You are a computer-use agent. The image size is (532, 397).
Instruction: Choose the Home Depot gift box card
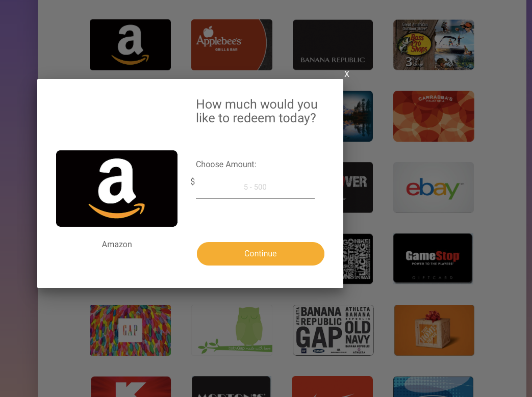[x=434, y=330]
